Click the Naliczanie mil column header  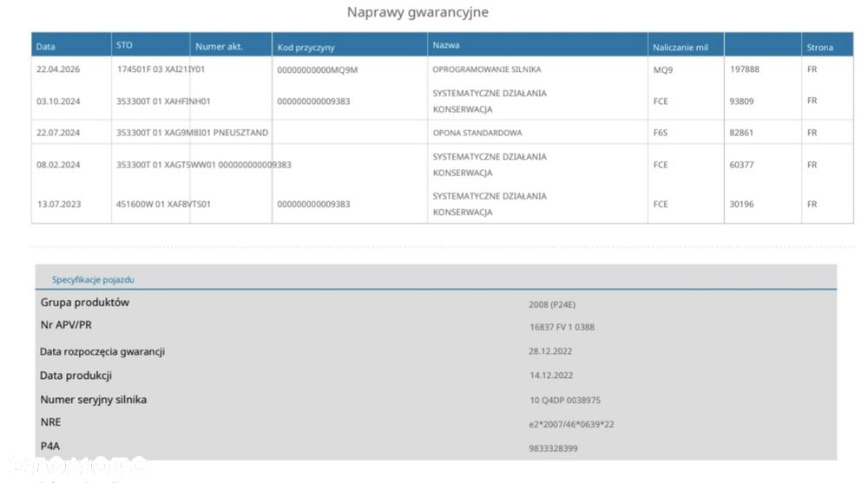[681, 48]
